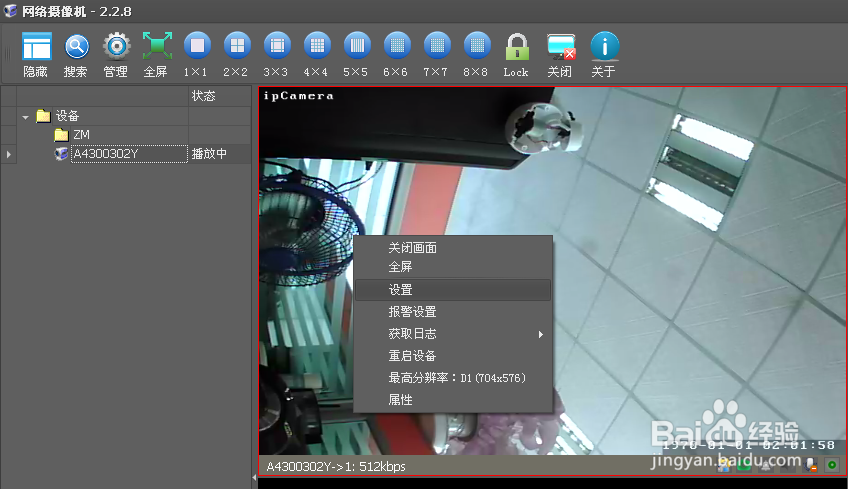Choose 获取日志 in the context menu
This screenshot has height=489, width=848.
click(x=453, y=334)
